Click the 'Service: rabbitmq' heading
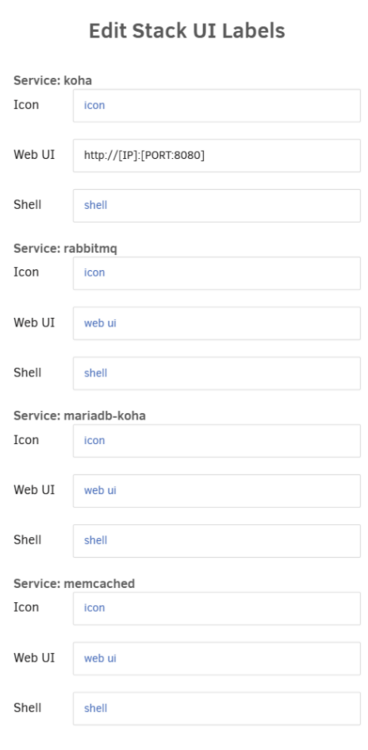This screenshot has width=368, height=750. 65,248
